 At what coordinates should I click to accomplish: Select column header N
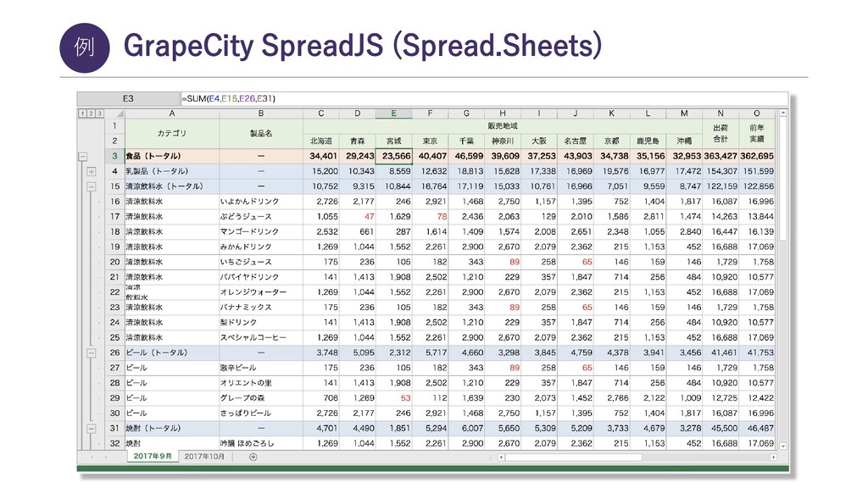click(x=721, y=114)
